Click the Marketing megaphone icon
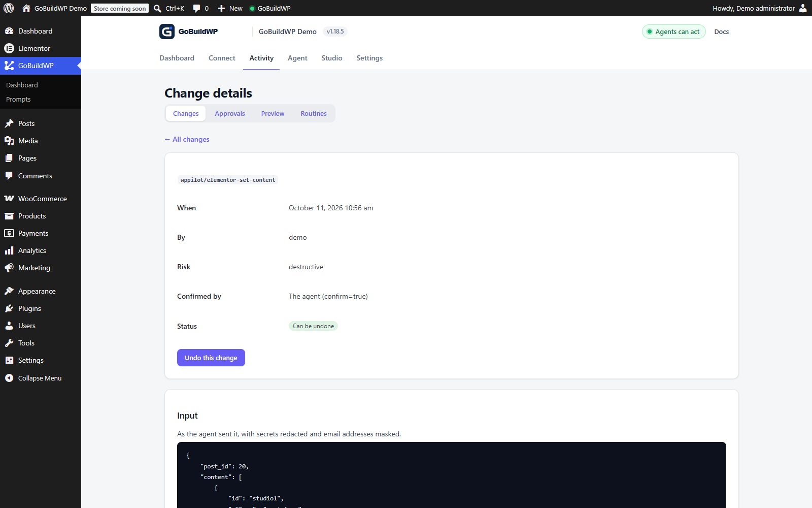This screenshot has width=812, height=508. tap(9, 268)
